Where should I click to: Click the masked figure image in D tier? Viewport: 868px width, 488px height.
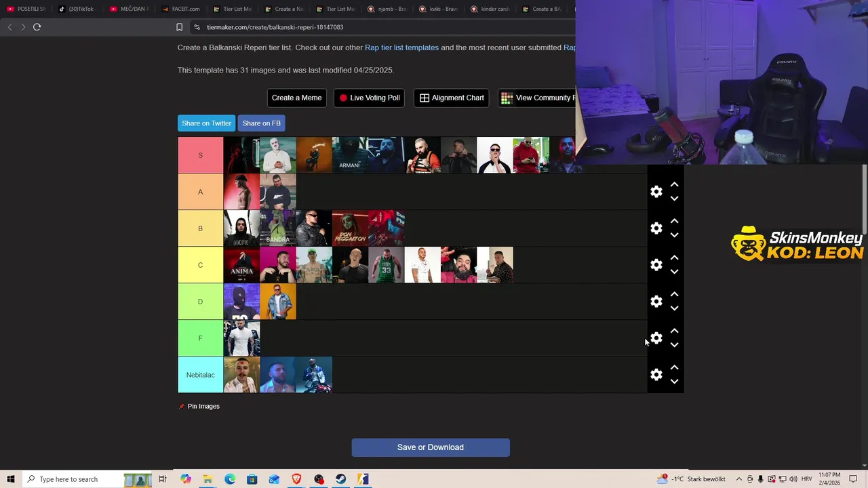pos(242,302)
